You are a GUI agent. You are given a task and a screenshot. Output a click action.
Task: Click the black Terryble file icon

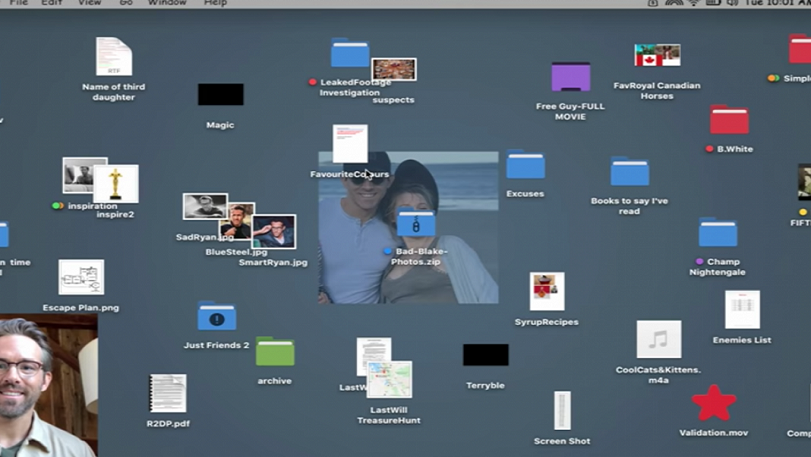486,355
